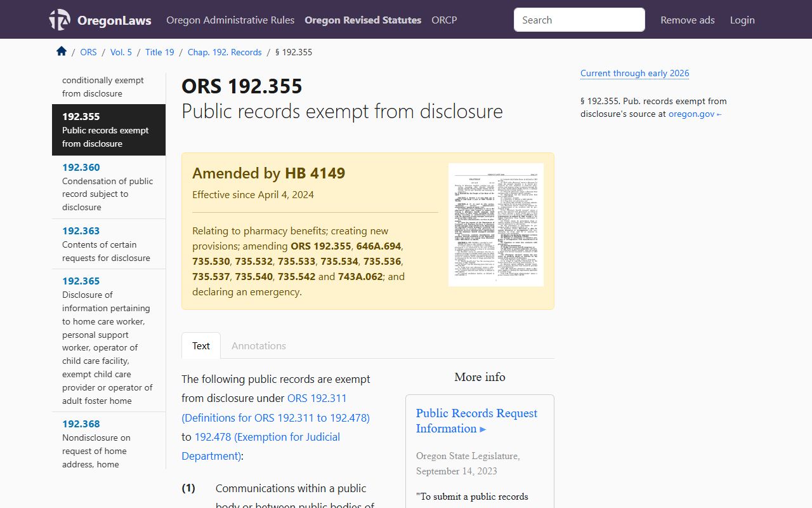Select the Text tab
The height and width of the screenshot is (508, 812).
pyautogui.click(x=201, y=345)
